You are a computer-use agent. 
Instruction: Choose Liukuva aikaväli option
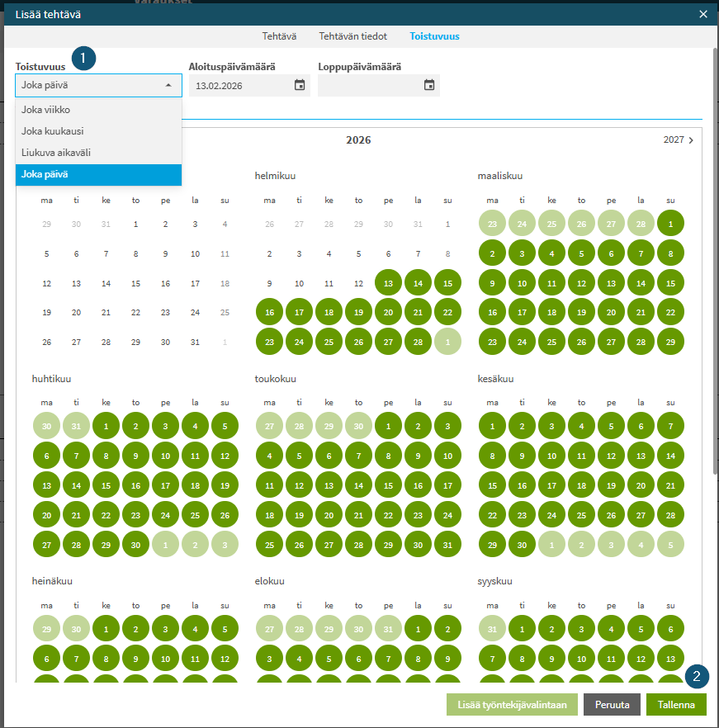[x=98, y=152]
